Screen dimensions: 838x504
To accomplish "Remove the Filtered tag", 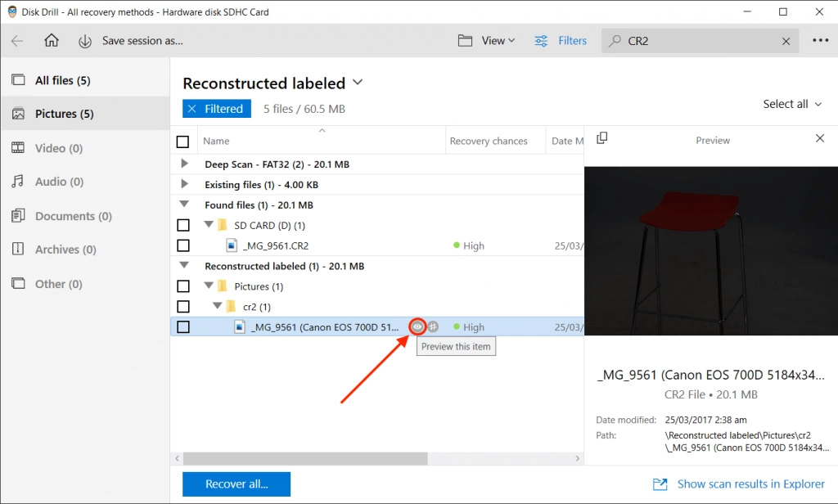I will (191, 109).
